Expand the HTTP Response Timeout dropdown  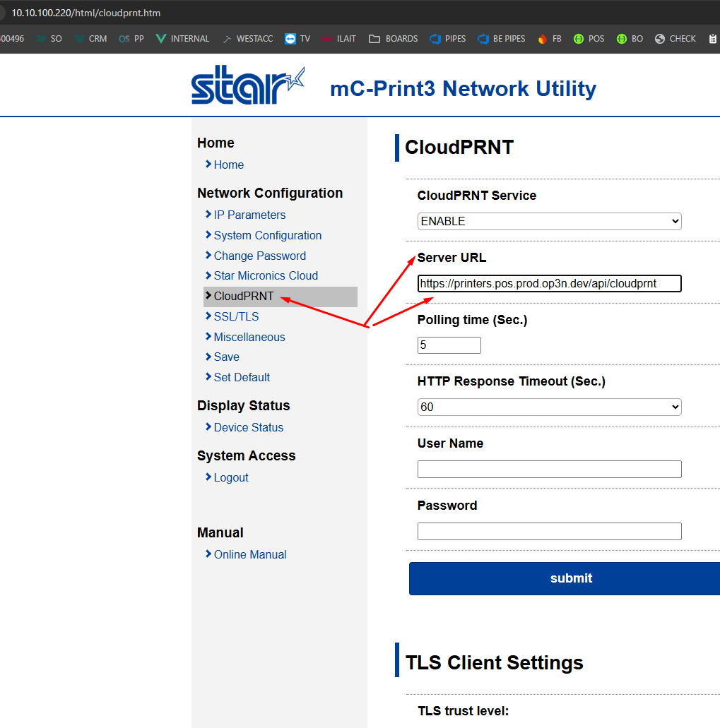point(549,407)
